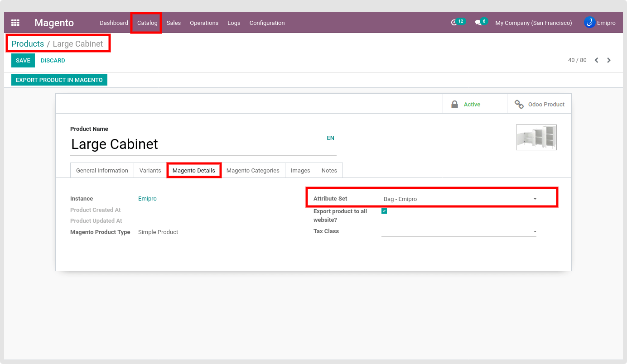Go to next record arrow

[x=609, y=60]
